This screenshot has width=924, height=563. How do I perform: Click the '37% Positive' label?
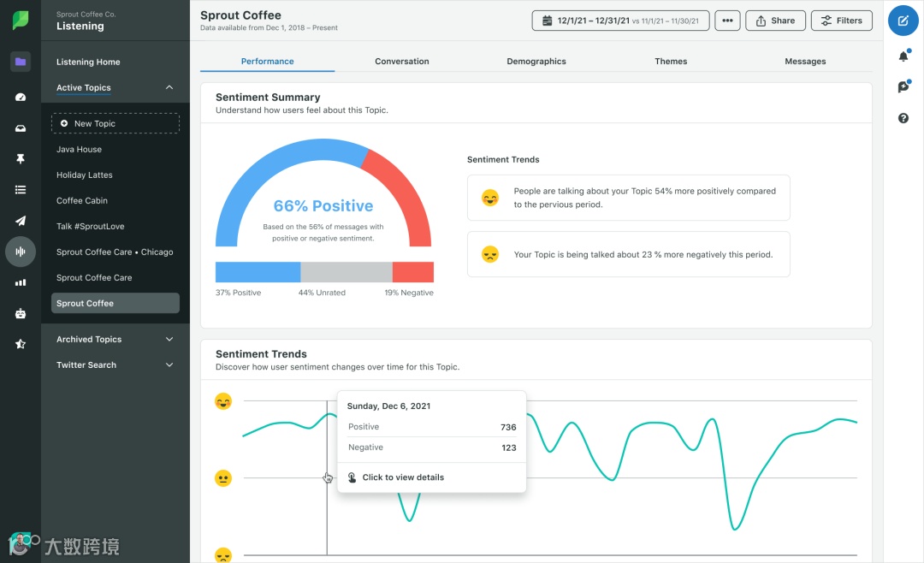tap(238, 293)
